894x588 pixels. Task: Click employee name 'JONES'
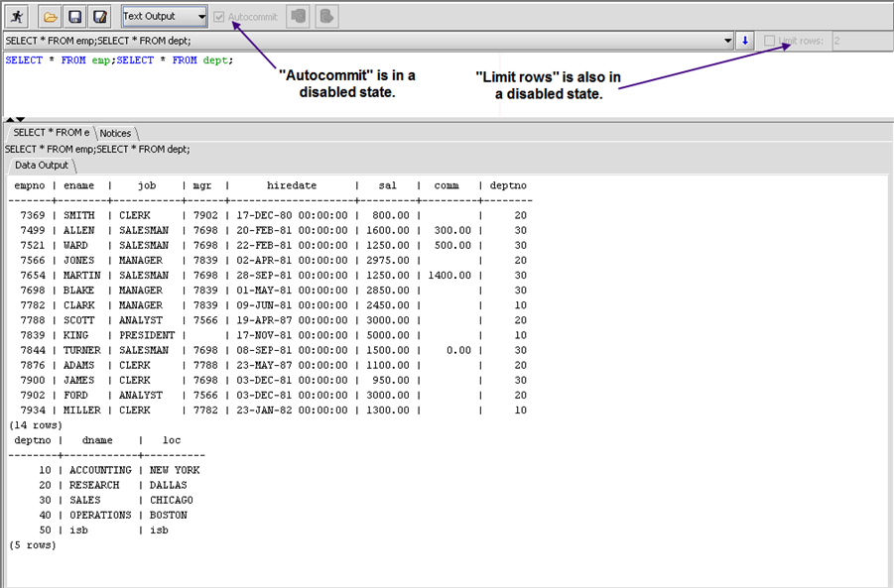tap(78, 261)
